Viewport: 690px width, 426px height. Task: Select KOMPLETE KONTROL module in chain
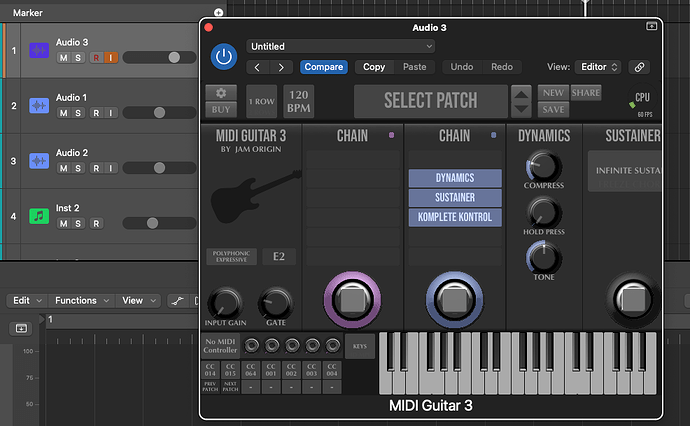click(x=455, y=217)
